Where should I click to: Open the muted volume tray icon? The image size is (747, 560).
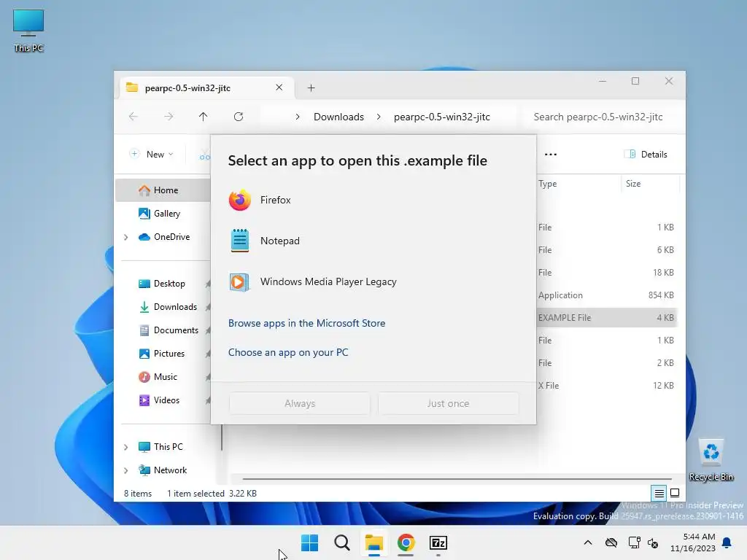click(x=653, y=542)
